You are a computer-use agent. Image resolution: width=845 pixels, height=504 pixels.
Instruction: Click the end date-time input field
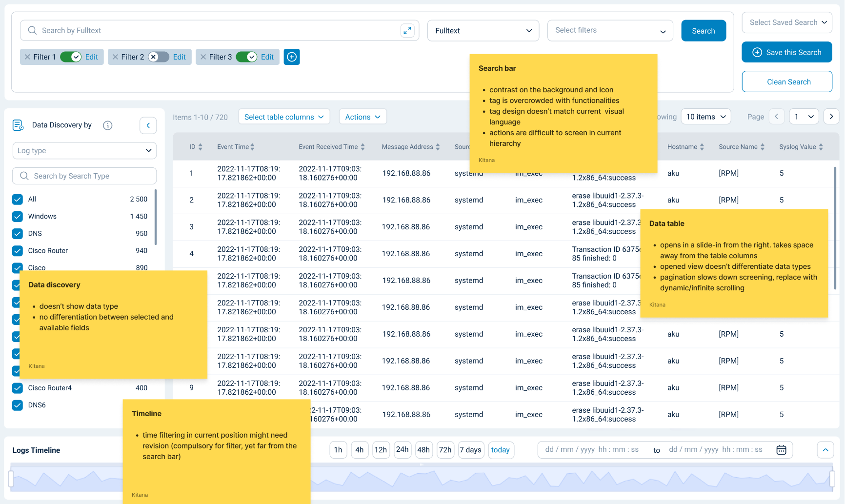point(716,450)
